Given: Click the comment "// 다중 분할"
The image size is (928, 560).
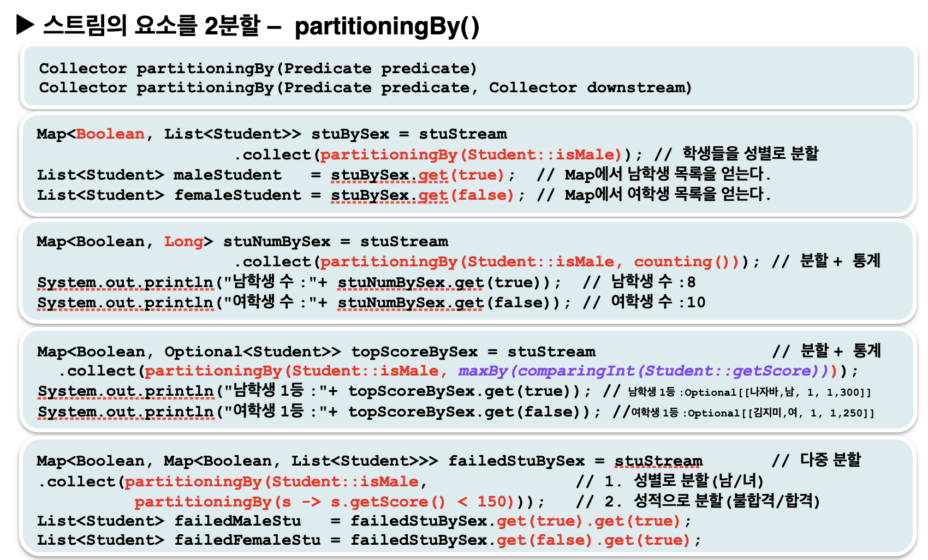Looking at the screenshot, I should [817, 460].
